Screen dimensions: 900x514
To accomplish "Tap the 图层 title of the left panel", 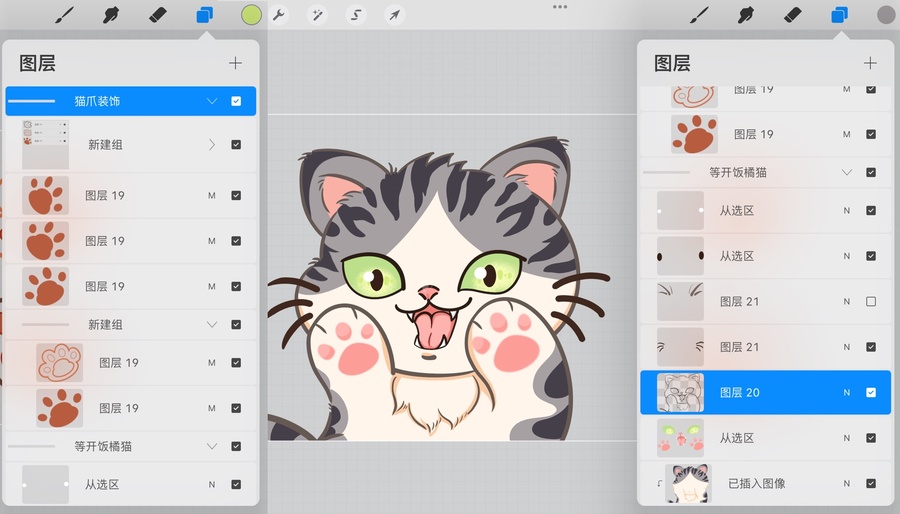I will [37, 63].
